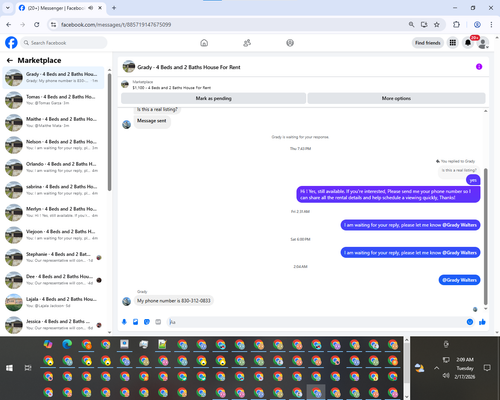
Task: Open the tab search dropdown arrow
Action: [x=8, y=8]
